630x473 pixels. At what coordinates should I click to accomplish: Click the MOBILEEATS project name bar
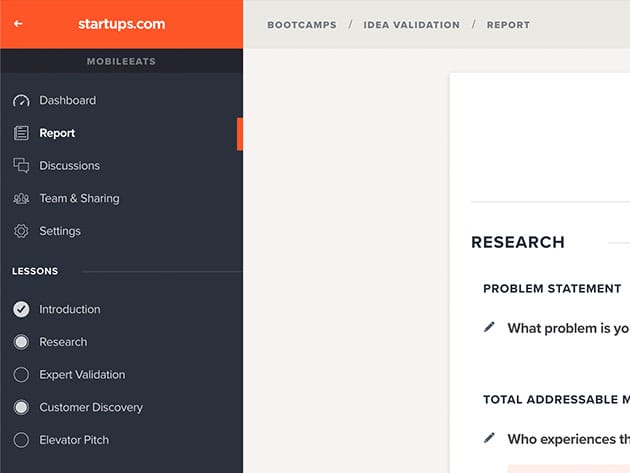click(121, 61)
